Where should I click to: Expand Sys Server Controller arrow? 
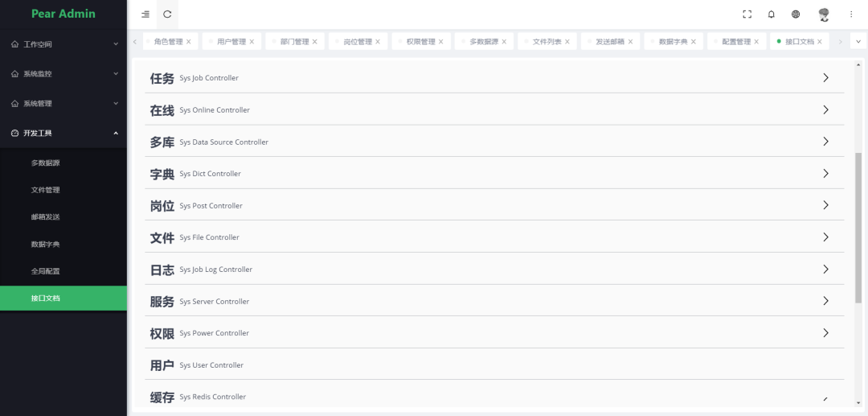point(826,301)
